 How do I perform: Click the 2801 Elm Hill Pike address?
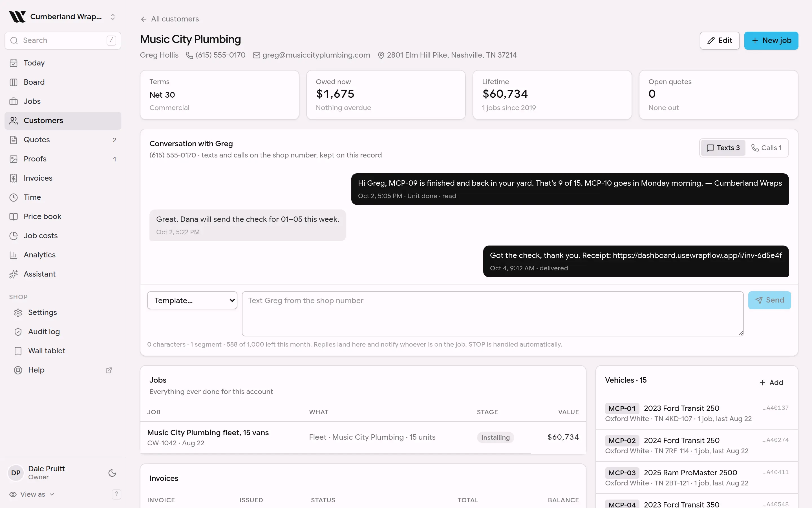(447, 55)
